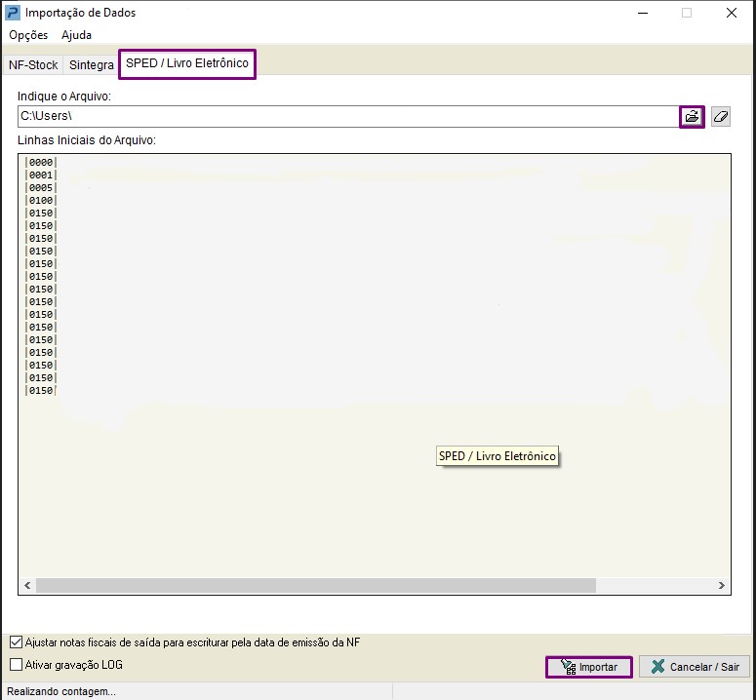Minimize the Importação de Dados window

pyautogui.click(x=642, y=14)
